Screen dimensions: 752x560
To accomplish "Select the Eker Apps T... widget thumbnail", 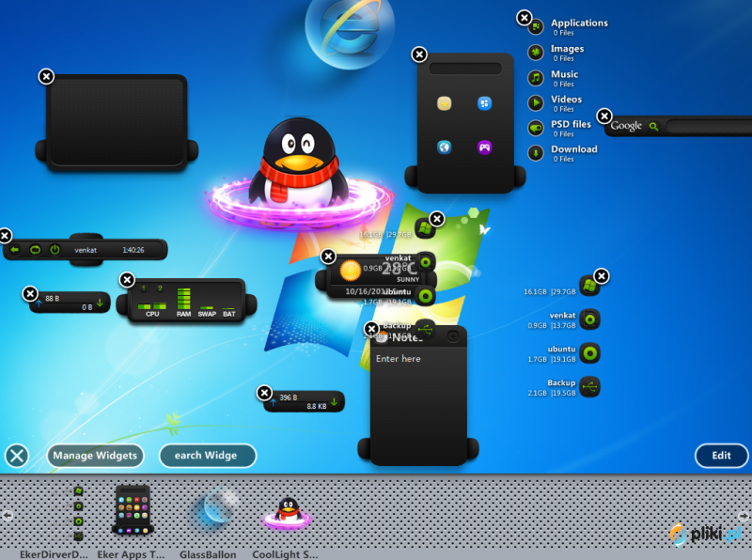I will point(133,509).
